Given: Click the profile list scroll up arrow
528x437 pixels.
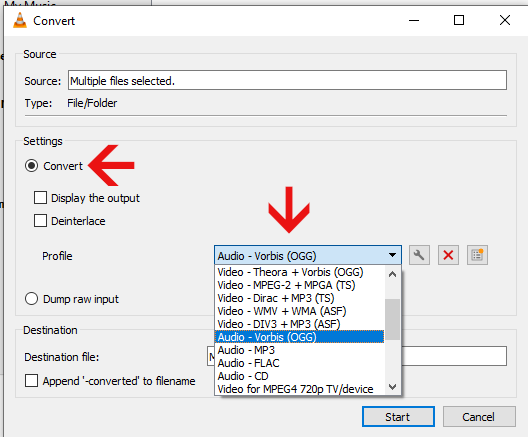Looking at the screenshot, I should [x=392, y=274].
